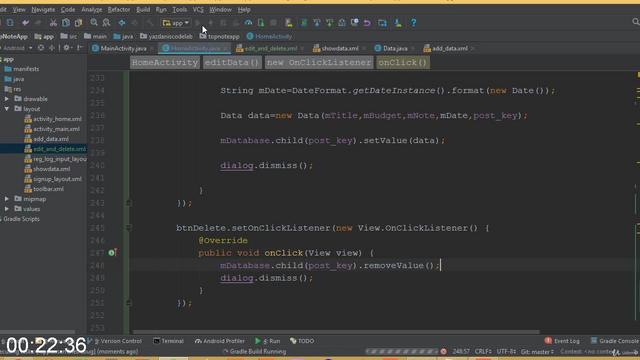This screenshot has width=640, height=360.
Task: Click the new OnClickListener breadcrumb
Action: pos(319,62)
